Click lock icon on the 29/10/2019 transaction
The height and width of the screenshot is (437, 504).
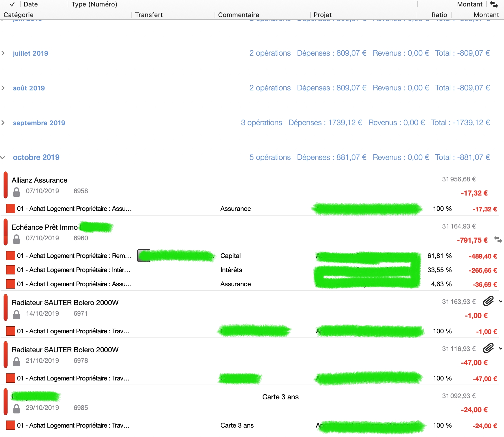17,408
